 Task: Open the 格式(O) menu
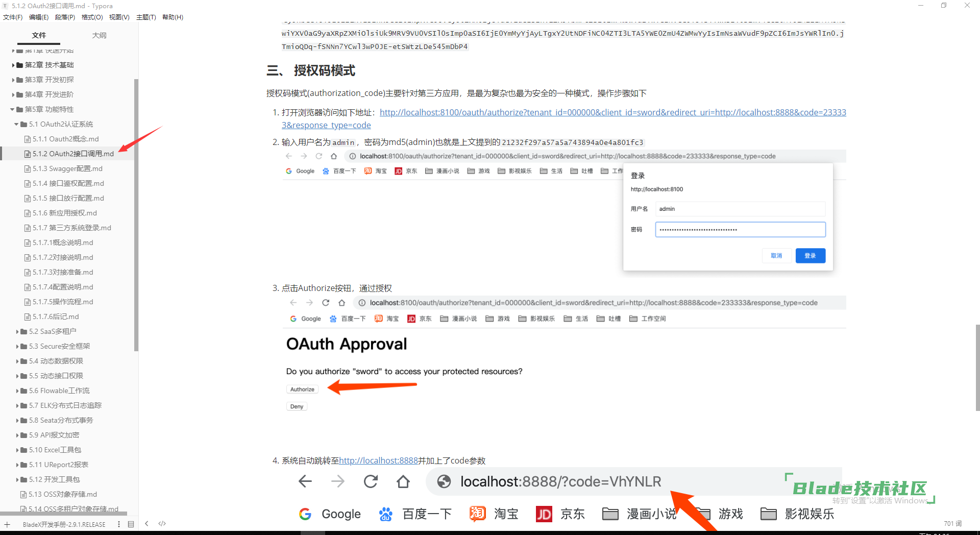92,17
